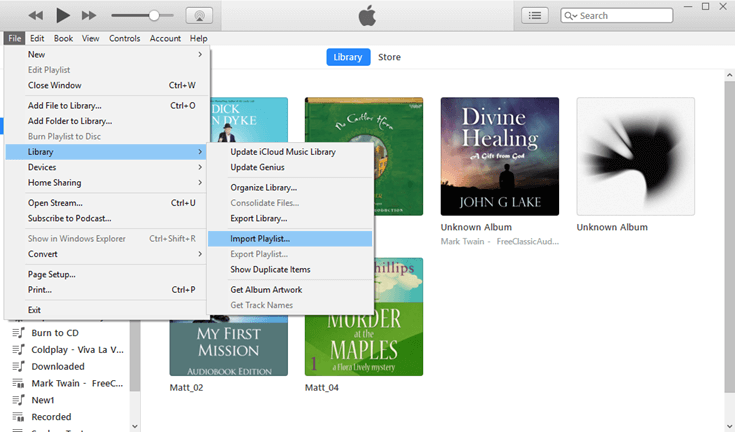Switch to the Store tab
Viewport: 735px width, 432px height.
pyautogui.click(x=389, y=57)
